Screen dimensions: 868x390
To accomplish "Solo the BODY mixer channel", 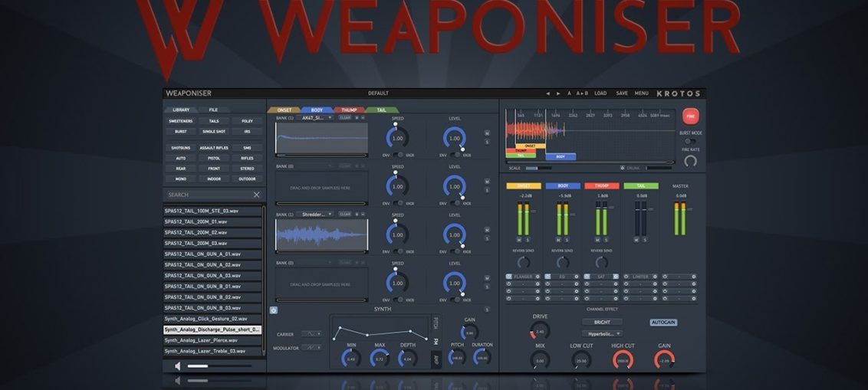I will (x=567, y=240).
